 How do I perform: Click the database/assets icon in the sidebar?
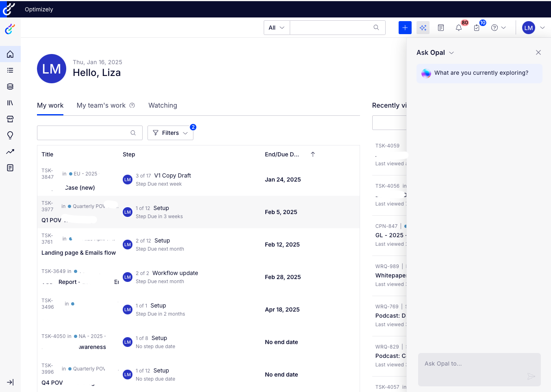coord(10,86)
